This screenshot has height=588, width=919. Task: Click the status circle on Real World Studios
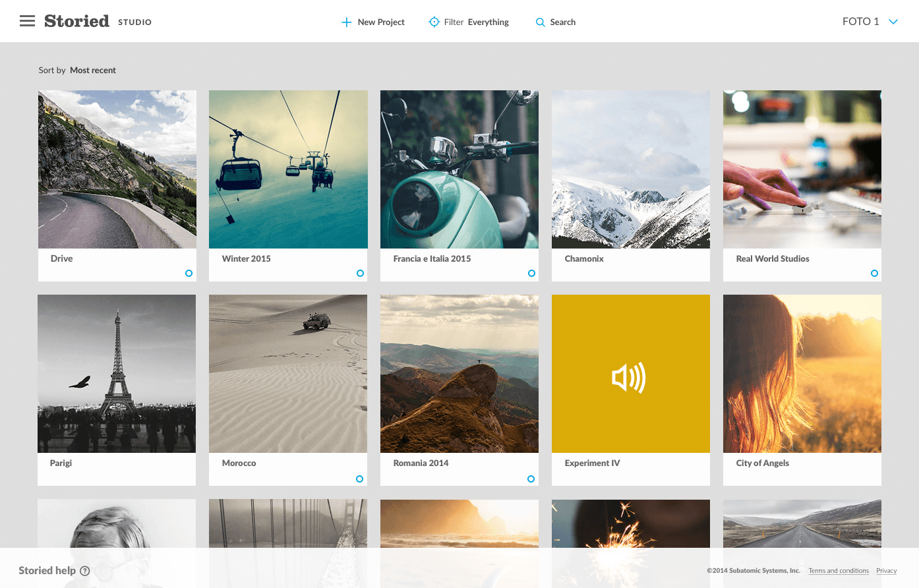tap(874, 273)
